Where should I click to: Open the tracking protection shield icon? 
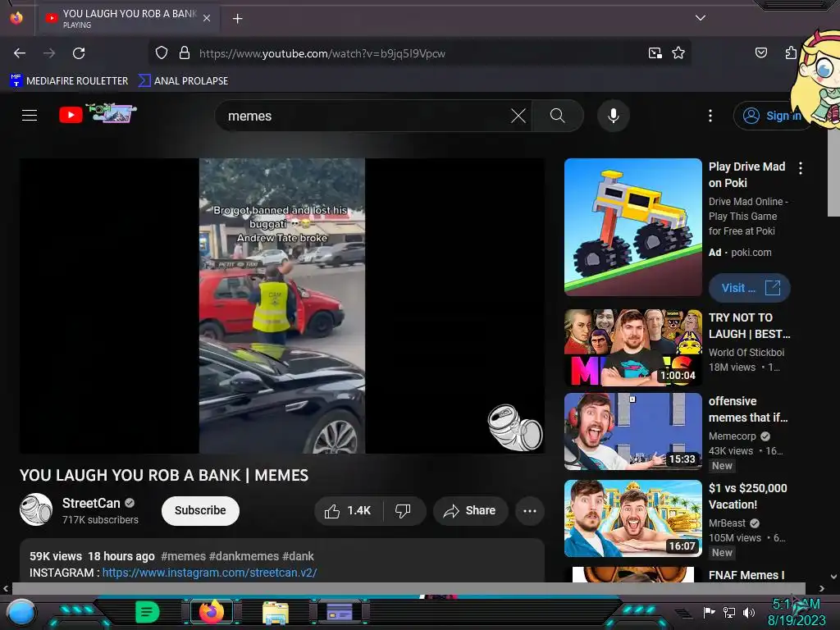point(162,53)
